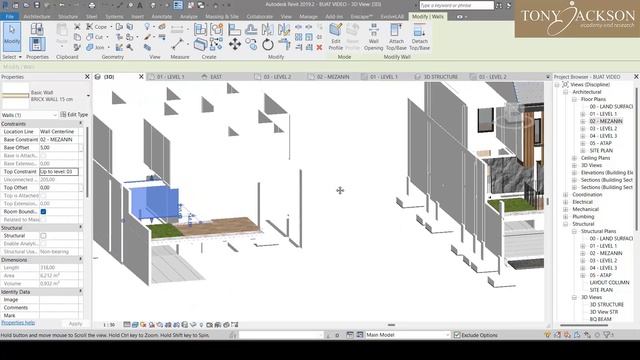Image resolution: width=640 pixels, height=360 pixels.
Task: Click the Join geometry tool
Action: [x=95, y=47]
